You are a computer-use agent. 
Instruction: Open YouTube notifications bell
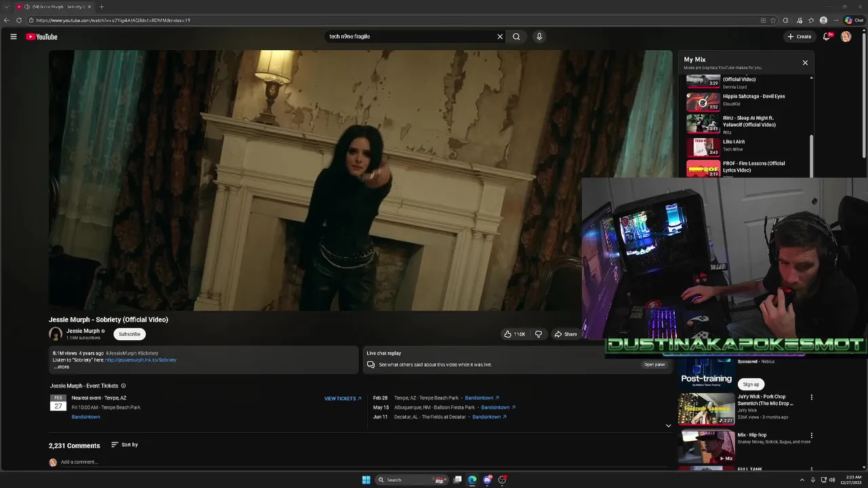pos(826,37)
